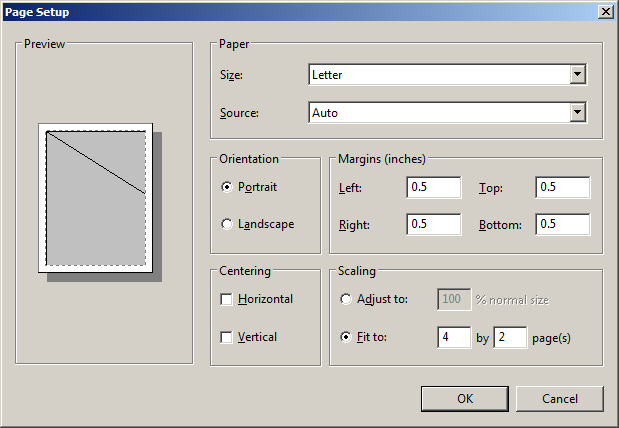Click the Left margin input field
619x428 pixels.
[x=433, y=187]
